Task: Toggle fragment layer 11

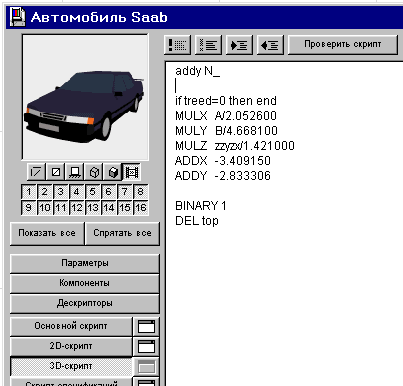Action: click(x=61, y=208)
